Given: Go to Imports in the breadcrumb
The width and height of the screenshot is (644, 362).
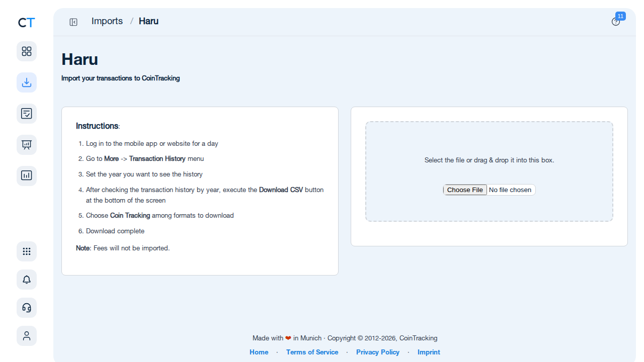Looking at the screenshot, I should tap(107, 21).
